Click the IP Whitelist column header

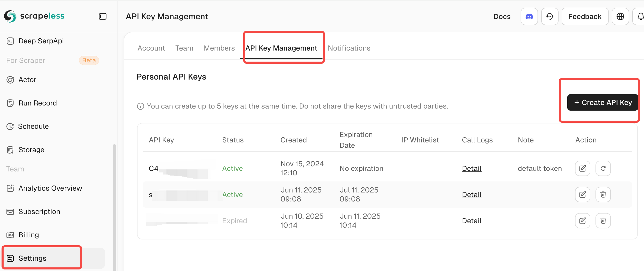point(420,140)
